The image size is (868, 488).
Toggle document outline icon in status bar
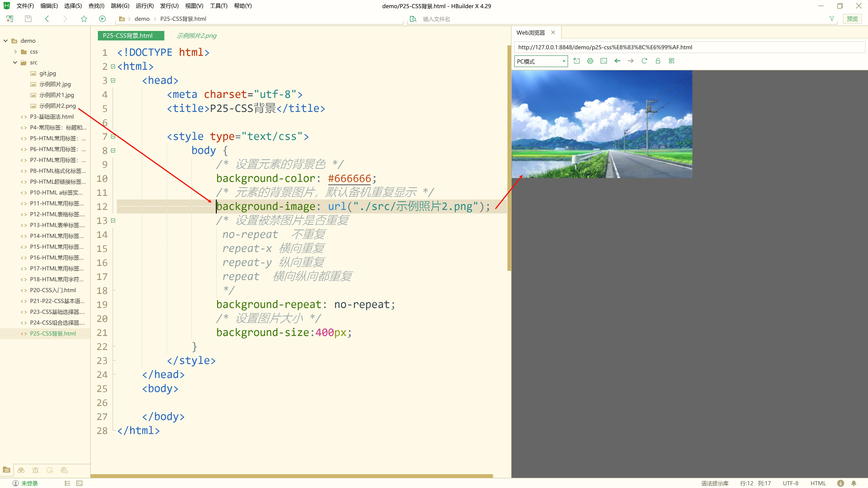[67, 483]
